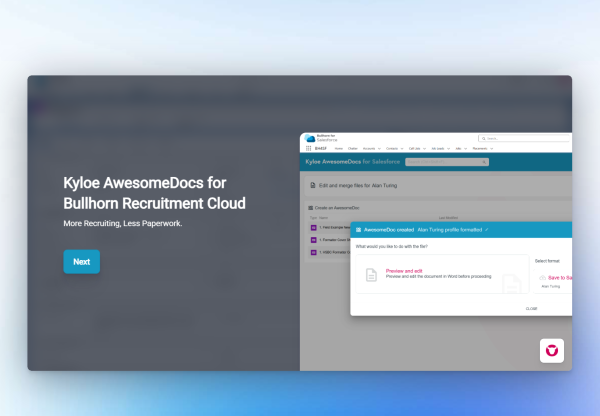Select the '1. Field Example' template row

(x=330, y=228)
